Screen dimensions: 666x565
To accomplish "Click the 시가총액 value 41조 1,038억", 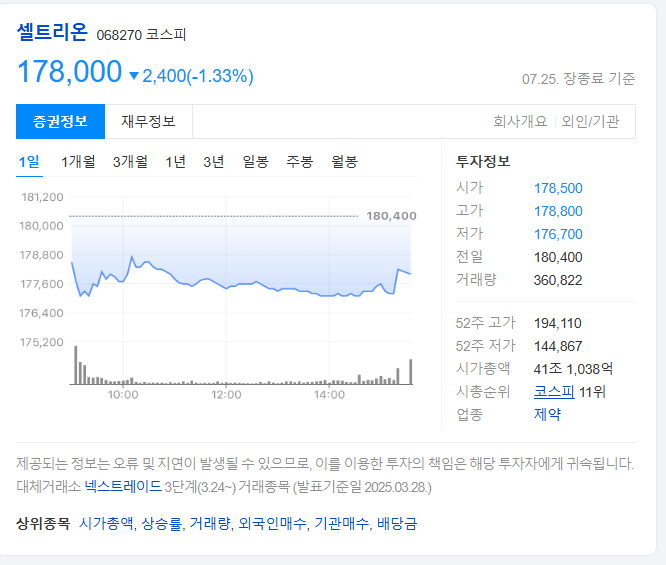I will point(573,369).
